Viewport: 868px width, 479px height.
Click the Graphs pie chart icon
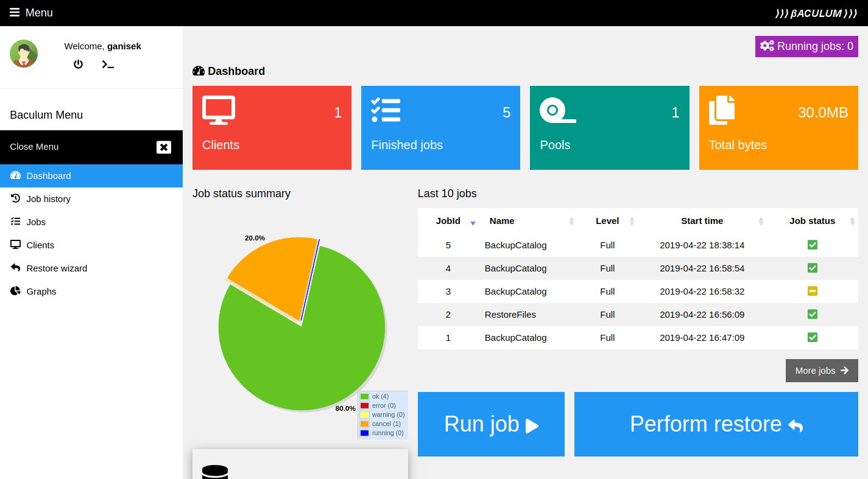16,291
